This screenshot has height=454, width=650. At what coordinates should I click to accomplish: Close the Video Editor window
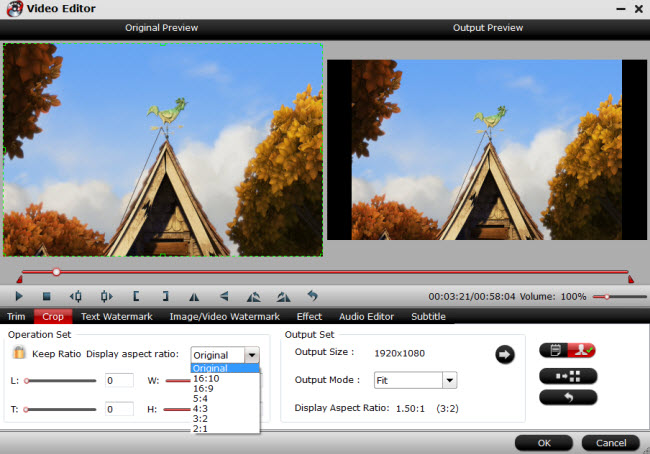tap(639, 8)
